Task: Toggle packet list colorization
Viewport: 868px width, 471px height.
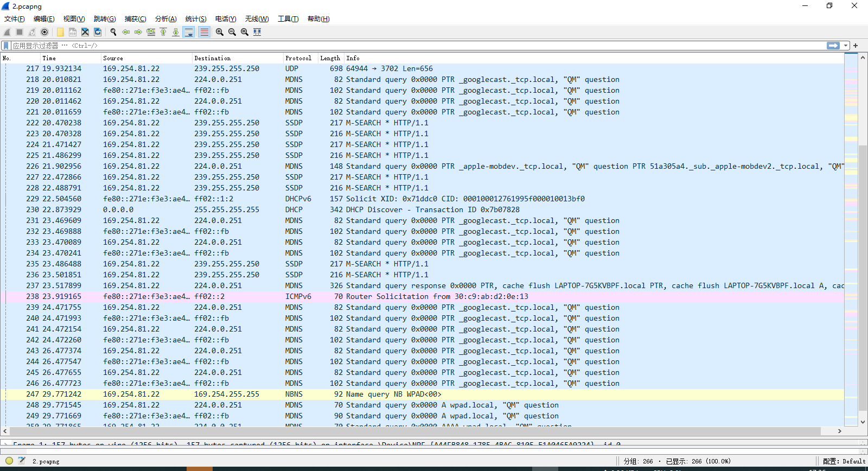Action: click(x=204, y=32)
